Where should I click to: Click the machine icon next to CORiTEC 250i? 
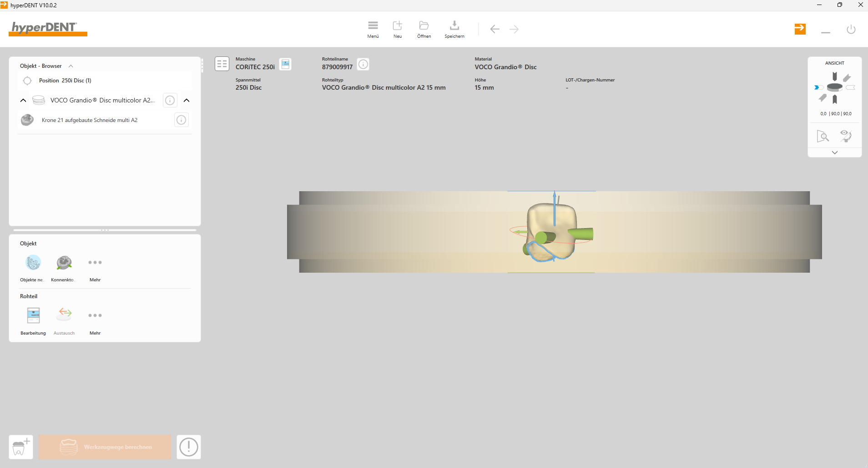tap(285, 64)
